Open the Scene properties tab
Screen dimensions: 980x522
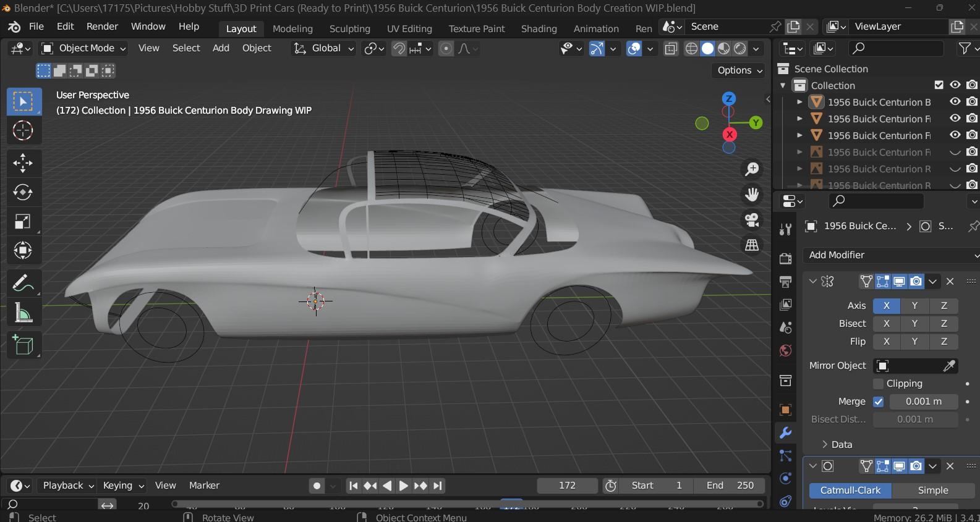tap(786, 327)
